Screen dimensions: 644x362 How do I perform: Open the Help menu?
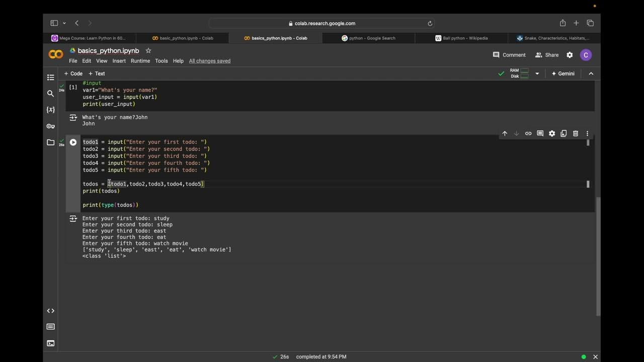[x=178, y=61]
